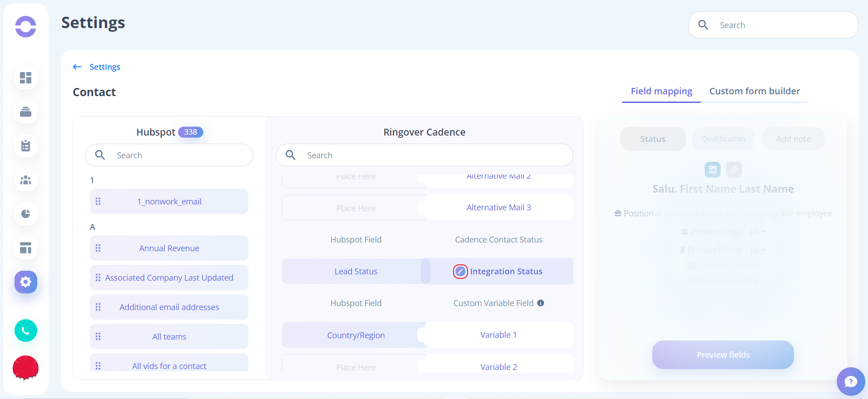The height and width of the screenshot is (399, 868).
Task: Open the phone dialer icon
Action: click(x=26, y=331)
